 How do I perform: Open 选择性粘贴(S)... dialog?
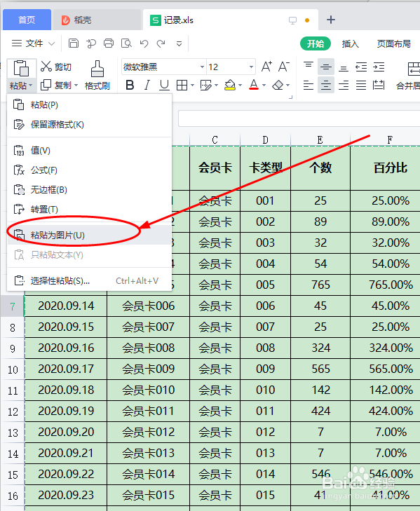tap(89, 281)
